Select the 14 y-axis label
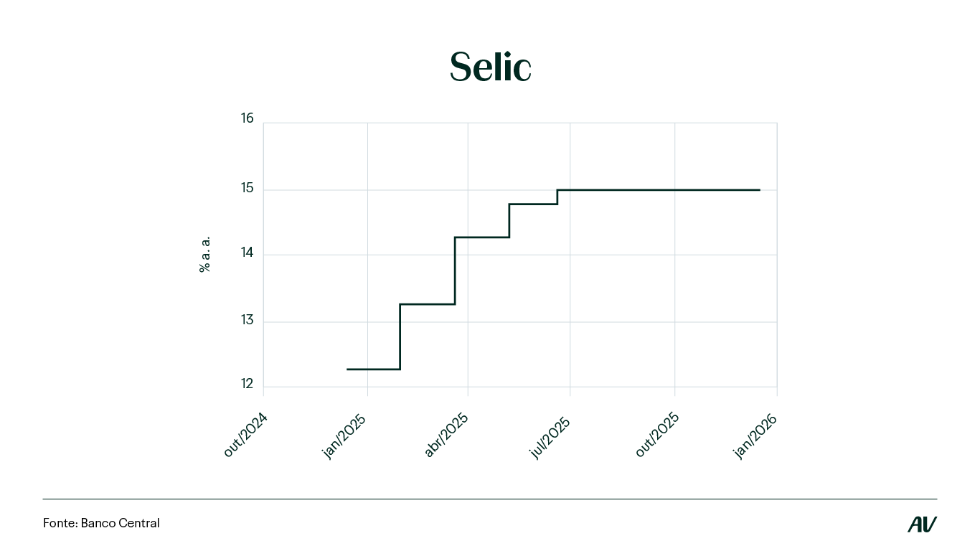 click(x=247, y=253)
